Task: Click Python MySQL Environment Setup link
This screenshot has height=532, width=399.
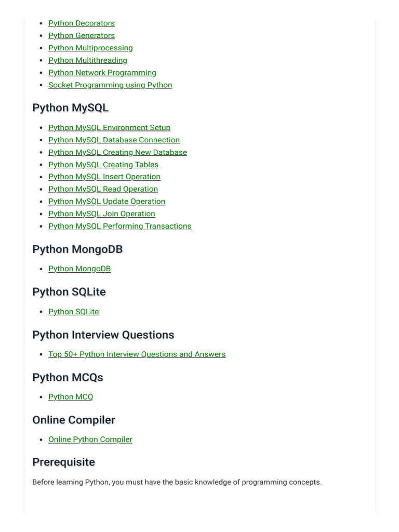Action: click(x=109, y=128)
